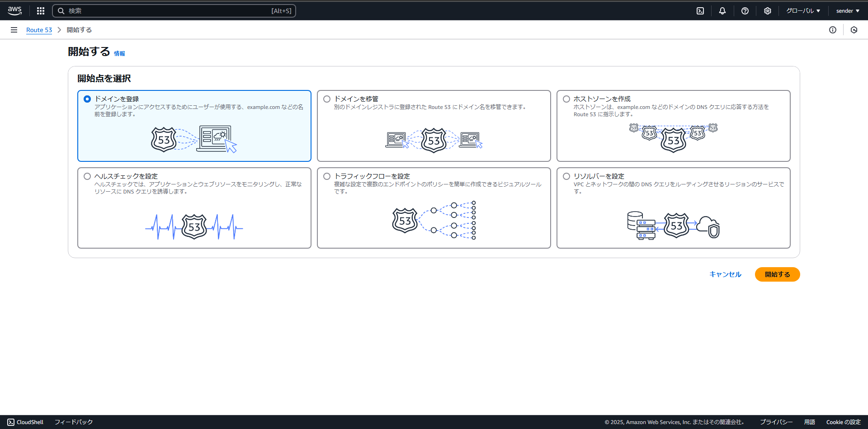Open the notifications bell

point(722,10)
